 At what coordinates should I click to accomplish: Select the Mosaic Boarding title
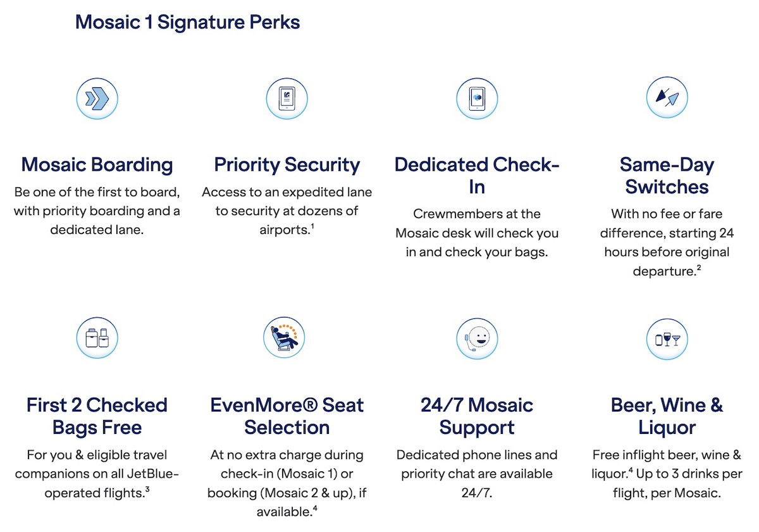tap(97, 165)
